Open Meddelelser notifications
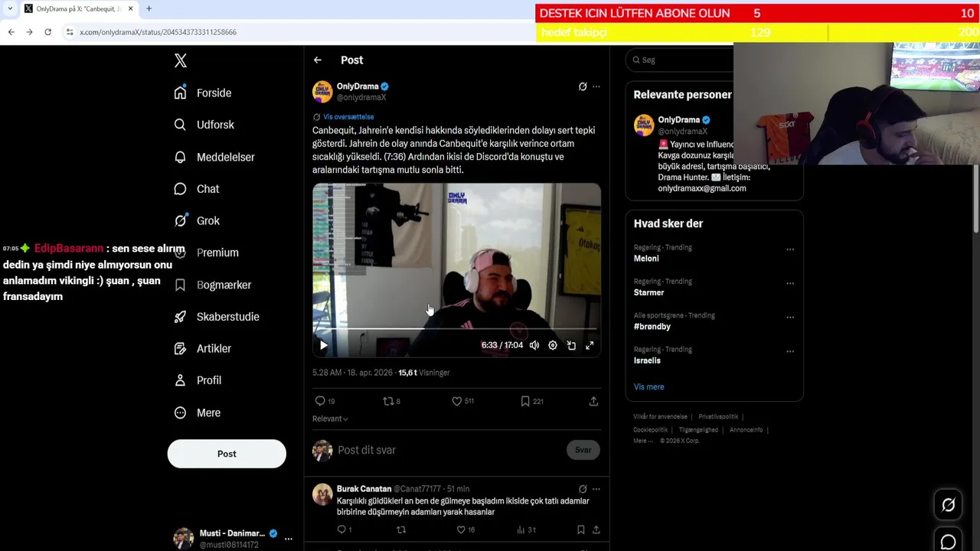This screenshot has height=551, width=980. (x=214, y=157)
